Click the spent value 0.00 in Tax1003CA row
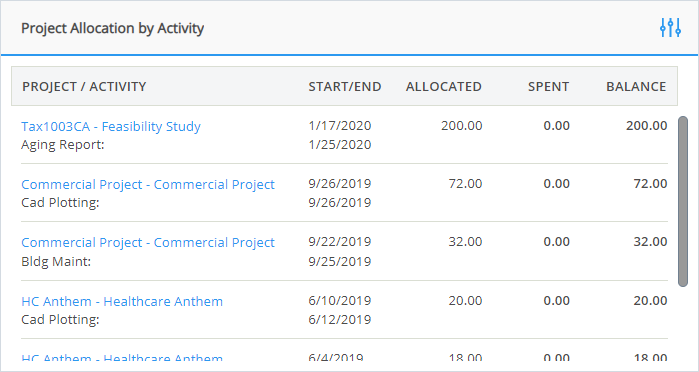The width and height of the screenshot is (699, 372). pos(556,126)
